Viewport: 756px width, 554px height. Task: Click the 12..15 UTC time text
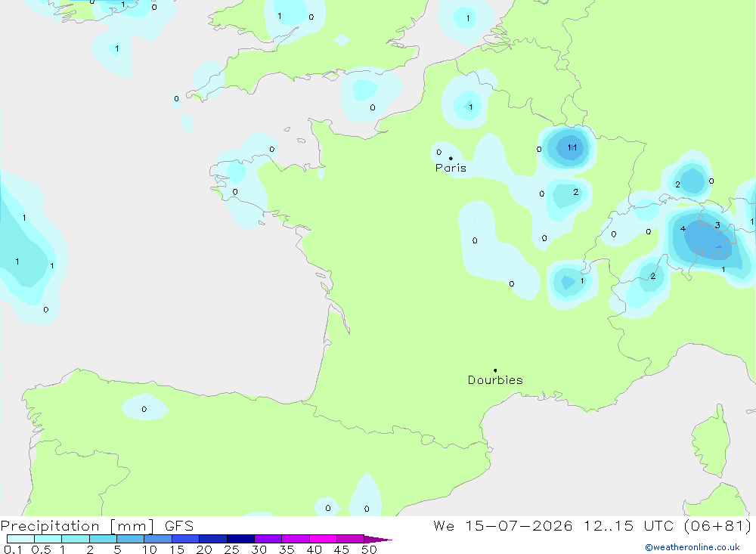(628, 526)
